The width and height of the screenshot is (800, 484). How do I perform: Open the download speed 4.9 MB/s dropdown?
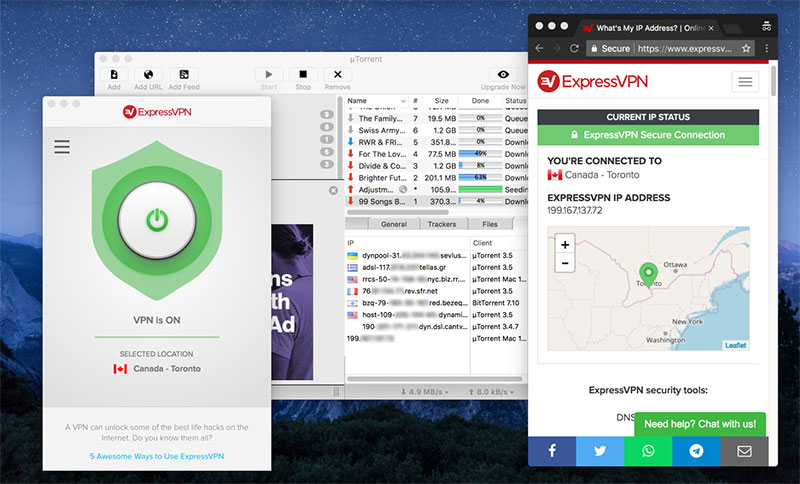[x=424, y=392]
